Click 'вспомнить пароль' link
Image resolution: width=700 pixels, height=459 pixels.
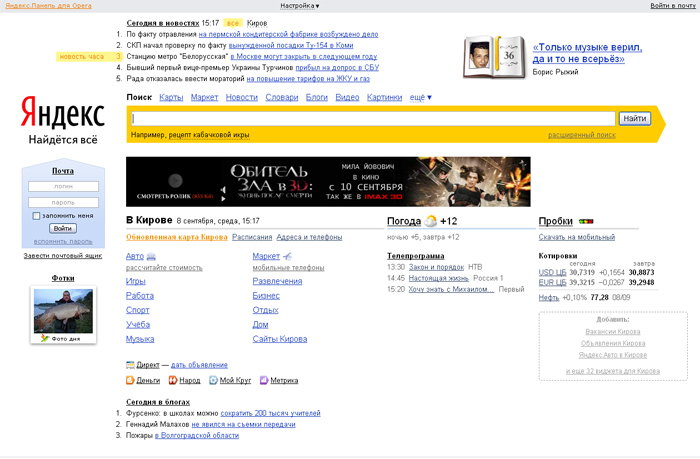pos(63,242)
